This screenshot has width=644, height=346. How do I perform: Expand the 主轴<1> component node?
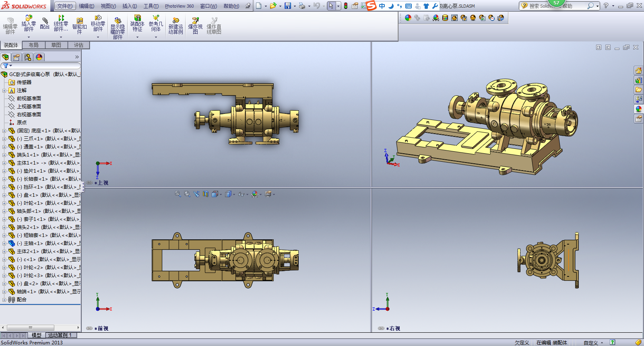coord(4,243)
